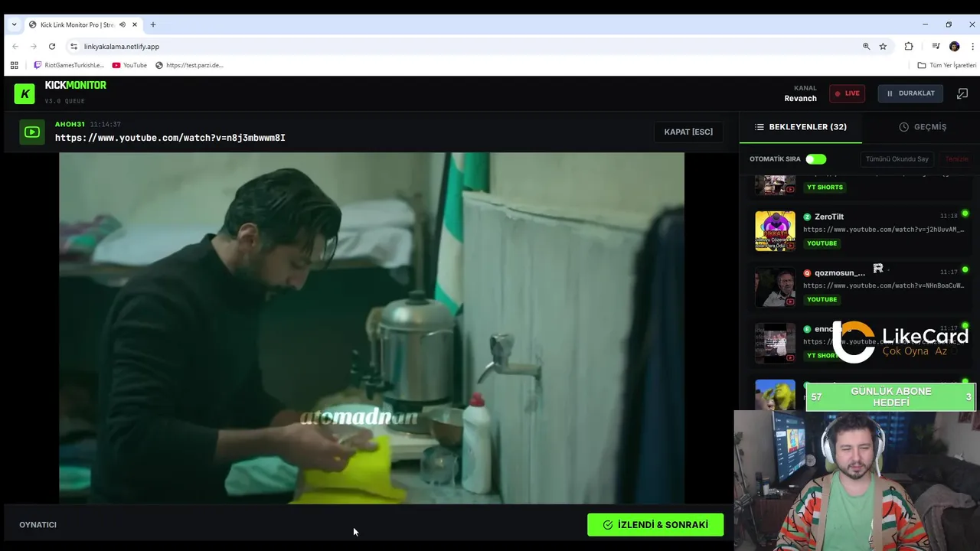Click the red Temizle button
Screen dimensions: 980x551
[x=956, y=159]
